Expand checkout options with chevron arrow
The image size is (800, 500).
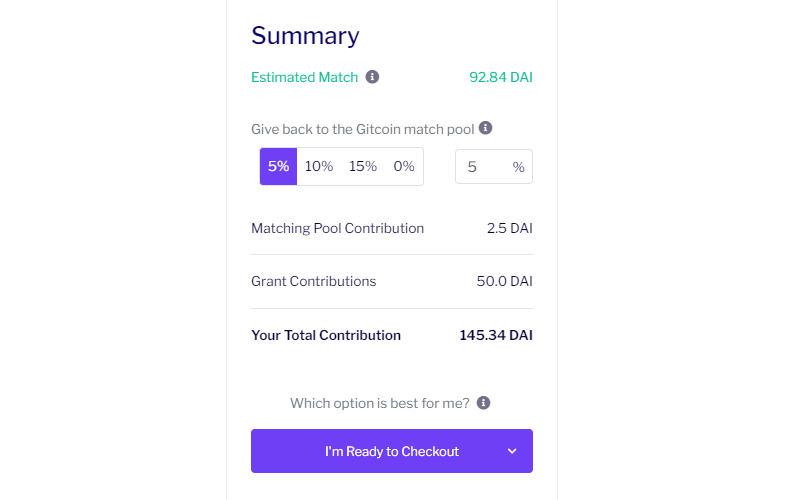pos(512,451)
